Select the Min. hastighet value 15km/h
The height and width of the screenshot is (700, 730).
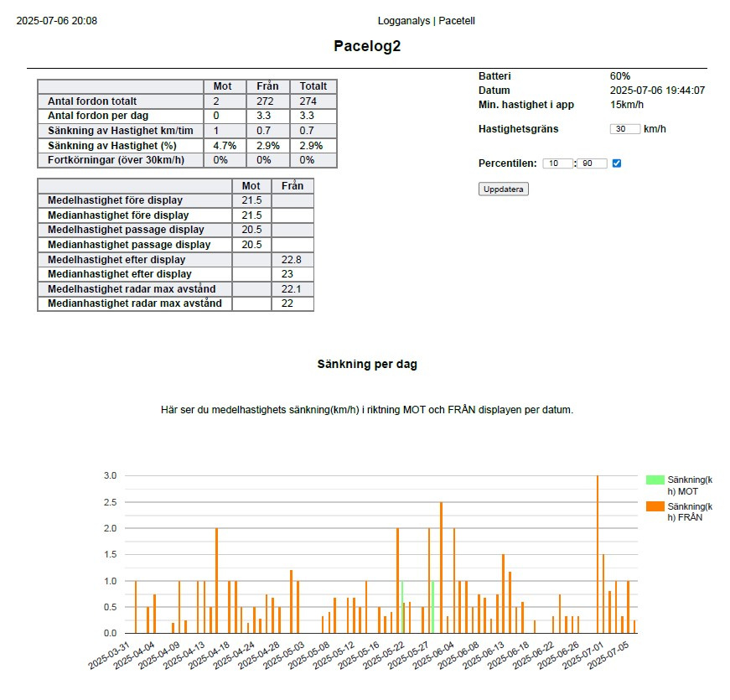point(627,105)
